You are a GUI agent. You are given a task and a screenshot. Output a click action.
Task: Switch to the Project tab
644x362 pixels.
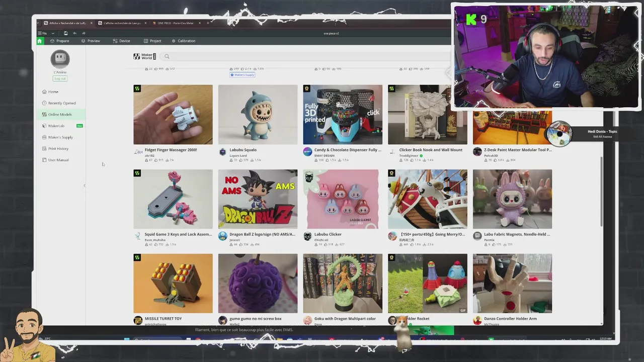(x=152, y=41)
